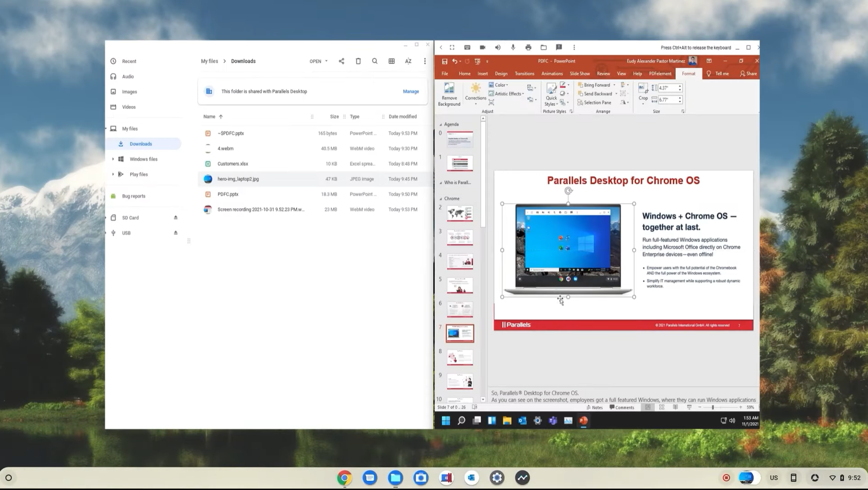
Task: Adjust the PowerPoint zoom slider
Action: tap(713, 407)
